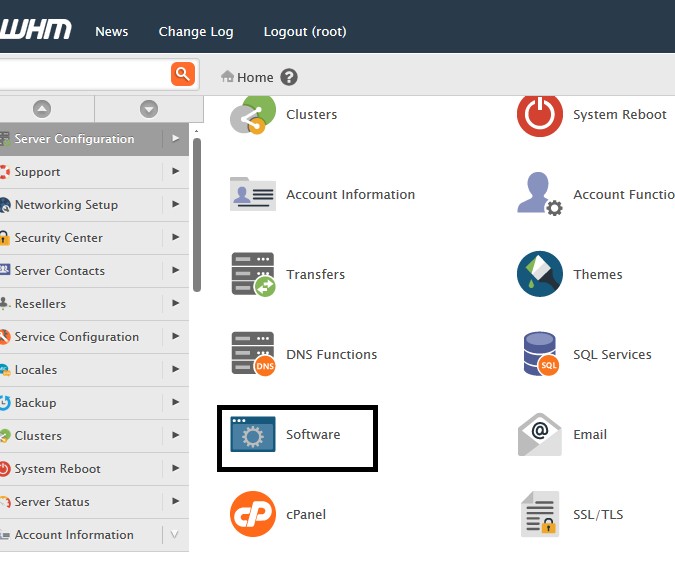
Task: Click the sidebar vertical scrollbar thumb
Action: [x=197, y=215]
